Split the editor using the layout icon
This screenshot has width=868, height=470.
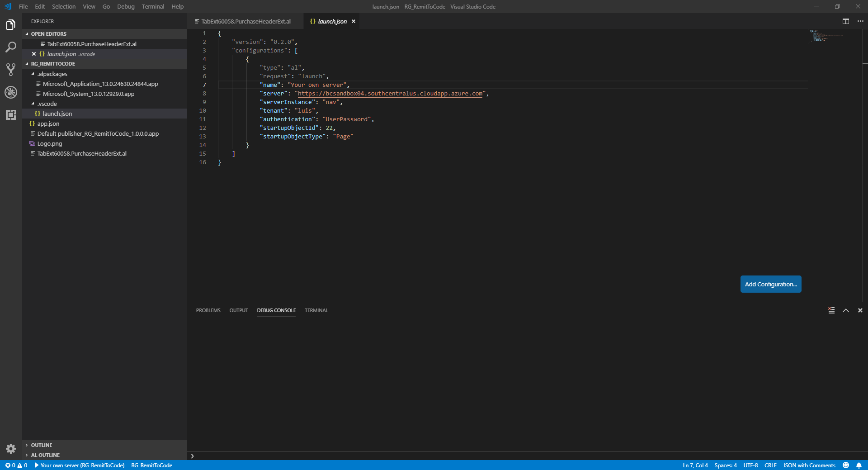click(846, 21)
